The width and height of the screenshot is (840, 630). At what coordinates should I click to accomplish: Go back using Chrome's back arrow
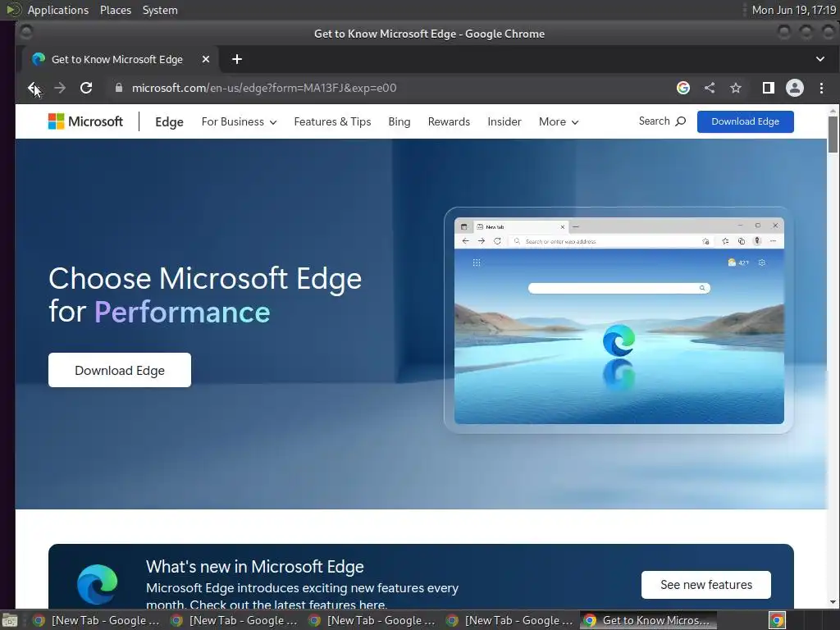33,88
